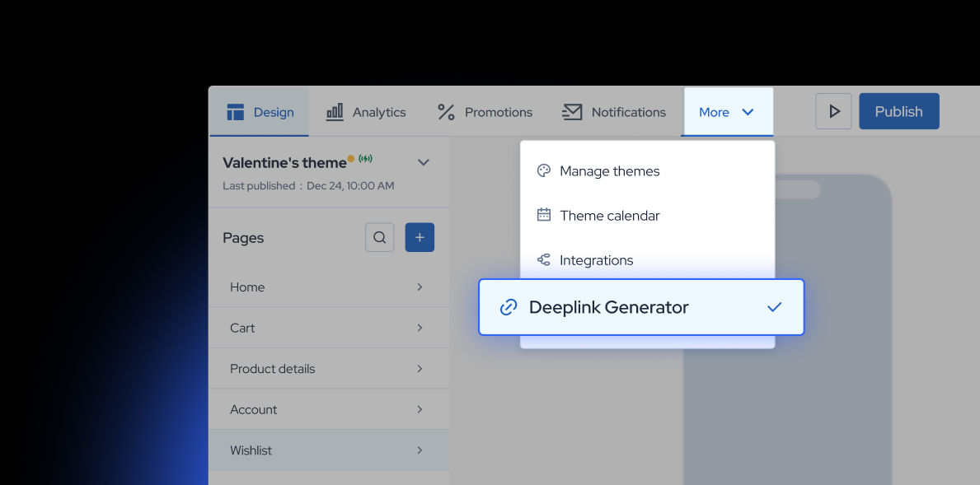Click the Notifications envelope icon
Image resolution: width=980 pixels, height=485 pixels.
(572, 112)
